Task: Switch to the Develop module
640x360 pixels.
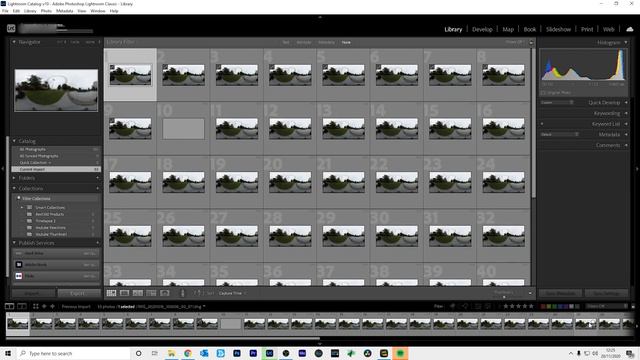Action: tap(482, 29)
